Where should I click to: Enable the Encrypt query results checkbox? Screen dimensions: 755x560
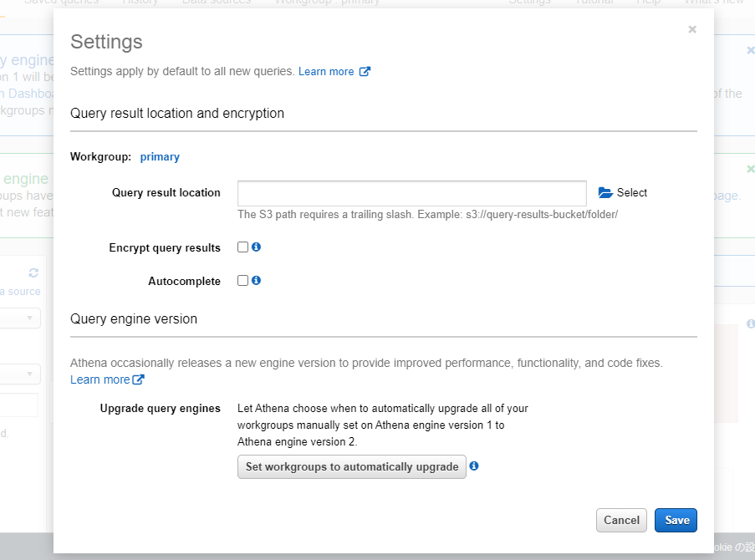tap(243, 247)
